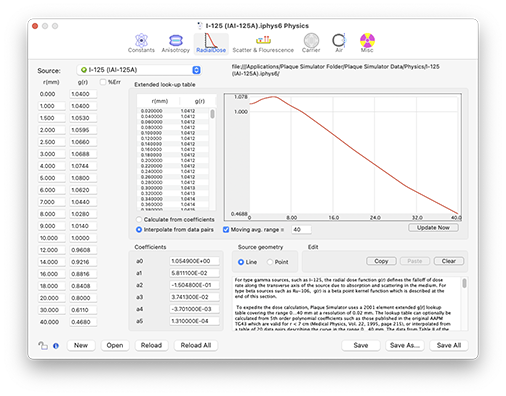The height and width of the screenshot is (396, 506).
Task: Click r(mm) field showing 18.000
Action: coord(51,286)
